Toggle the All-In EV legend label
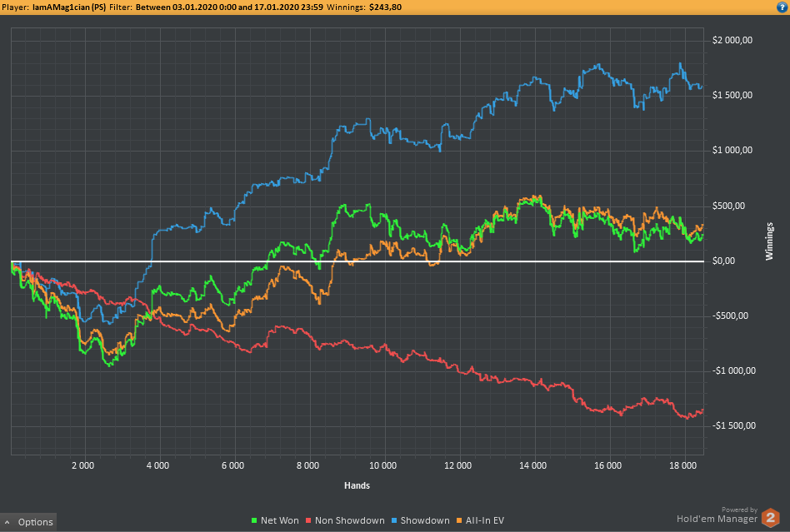 (x=485, y=520)
